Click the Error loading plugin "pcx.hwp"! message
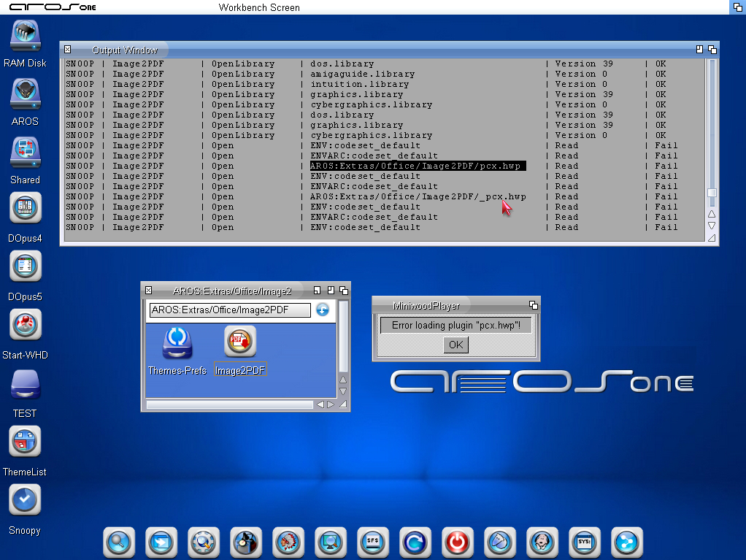This screenshot has width=746, height=560. click(x=455, y=326)
